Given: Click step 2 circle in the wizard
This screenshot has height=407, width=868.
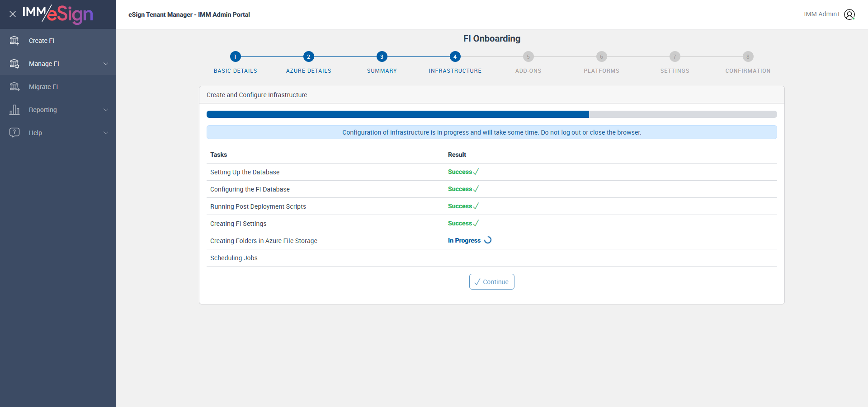Looking at the screenshot, I should 309,56.
